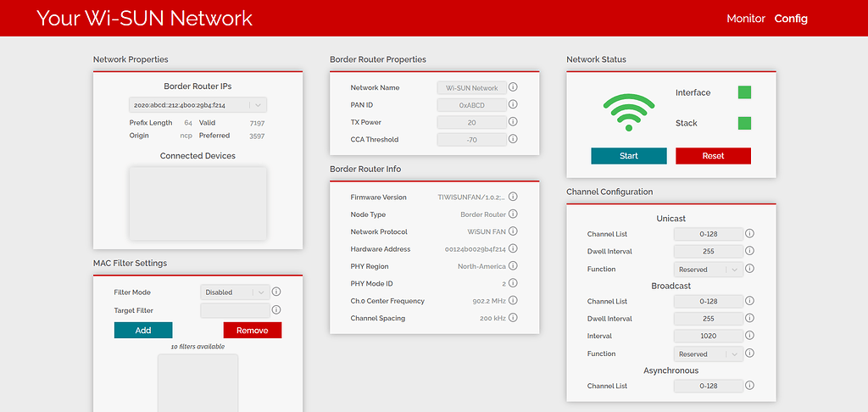The height and width of the screenshot is (412, 868).
Task: Click the Asynchronous Channel List field
Action: (708, 386)
